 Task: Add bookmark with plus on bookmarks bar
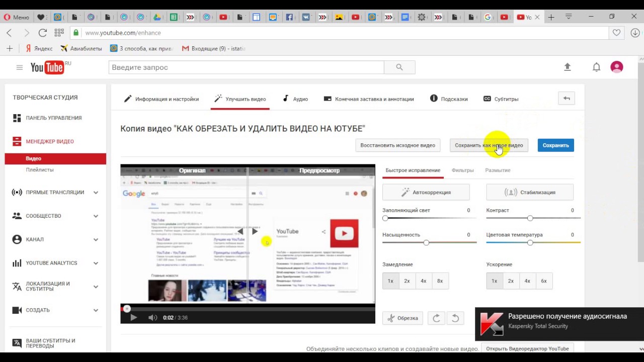click(9, 49)
